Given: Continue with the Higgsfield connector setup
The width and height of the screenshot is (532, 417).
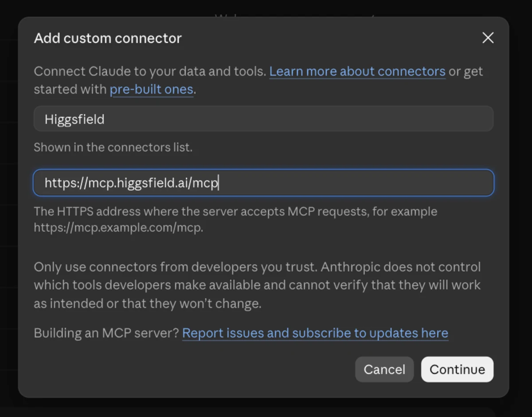Looking at the screenshot, I should click(457, 370).
